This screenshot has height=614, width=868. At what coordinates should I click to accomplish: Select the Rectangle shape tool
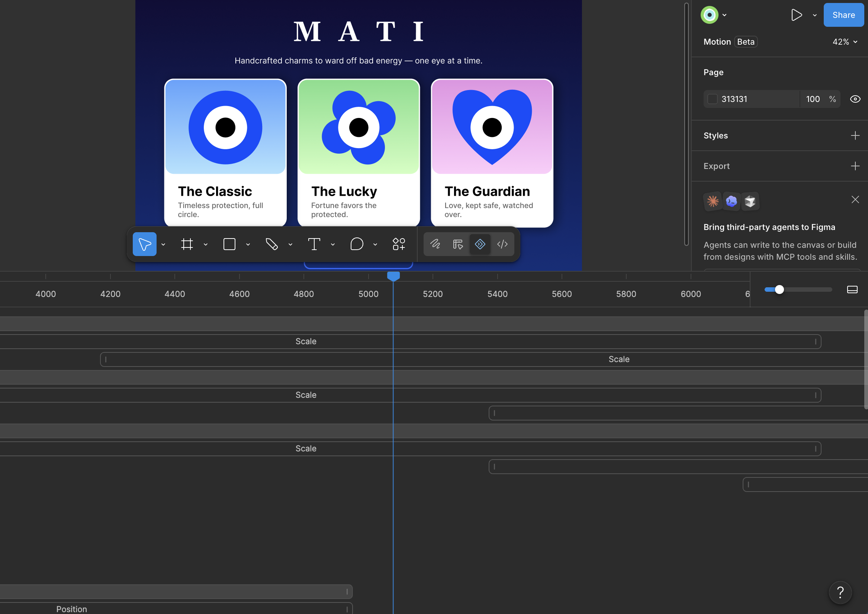(x=229, y=244)
